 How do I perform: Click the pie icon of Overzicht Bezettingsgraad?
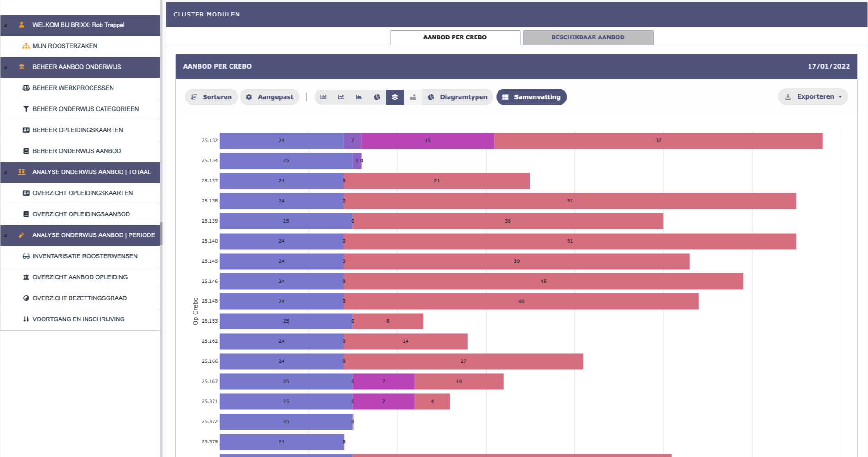(x=26, y=298)
